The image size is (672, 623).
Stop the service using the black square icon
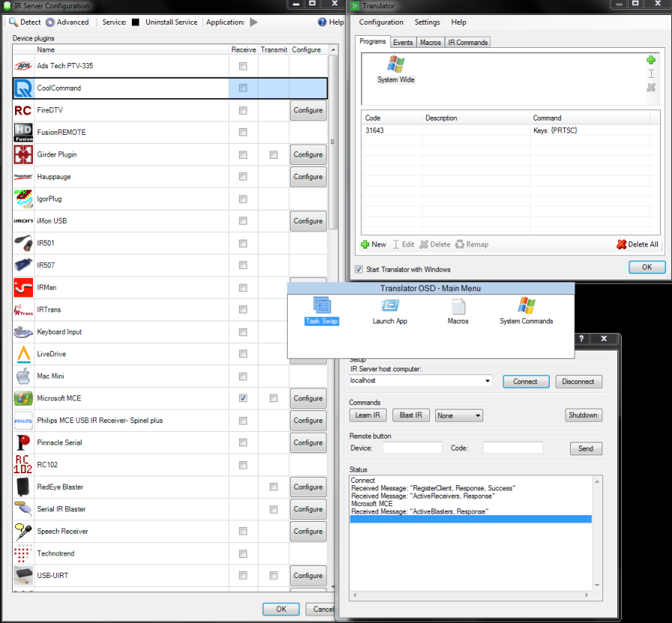tap(136, 22)
